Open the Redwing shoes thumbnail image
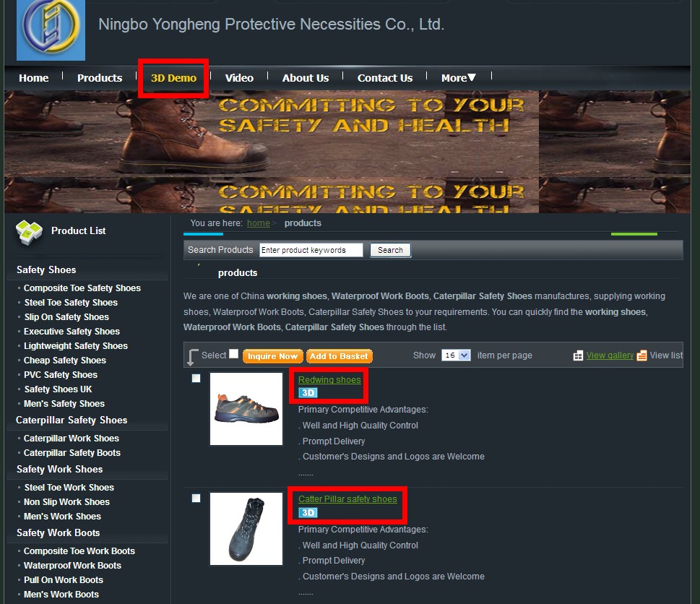Image resolution: width=700 pixels, height=604 pixels. 246,409
